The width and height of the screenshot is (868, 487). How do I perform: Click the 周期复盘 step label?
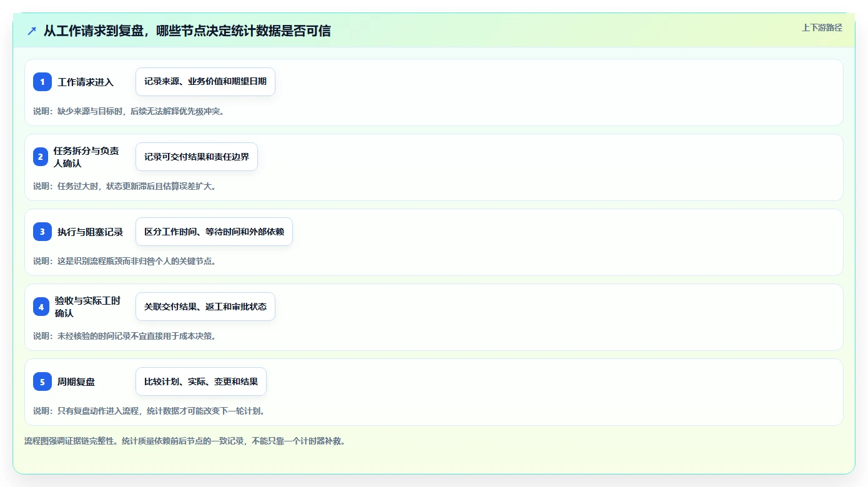(76, 381)
